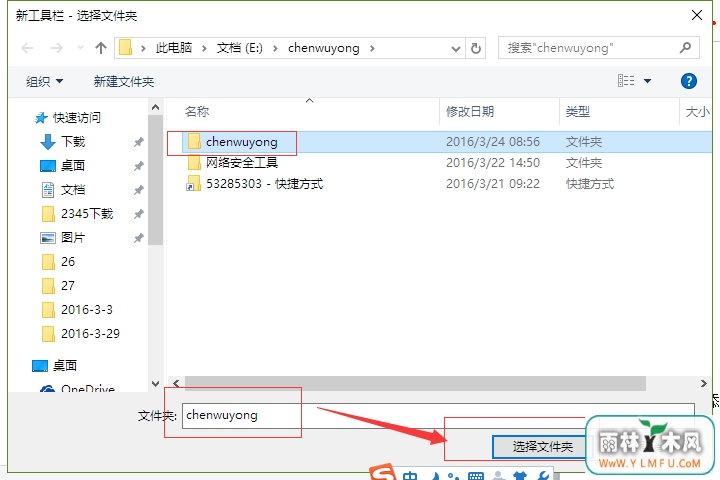Screen dimensions: 720x480
Task: Open 文档 in quick access
Action: [x=73, y=189]
